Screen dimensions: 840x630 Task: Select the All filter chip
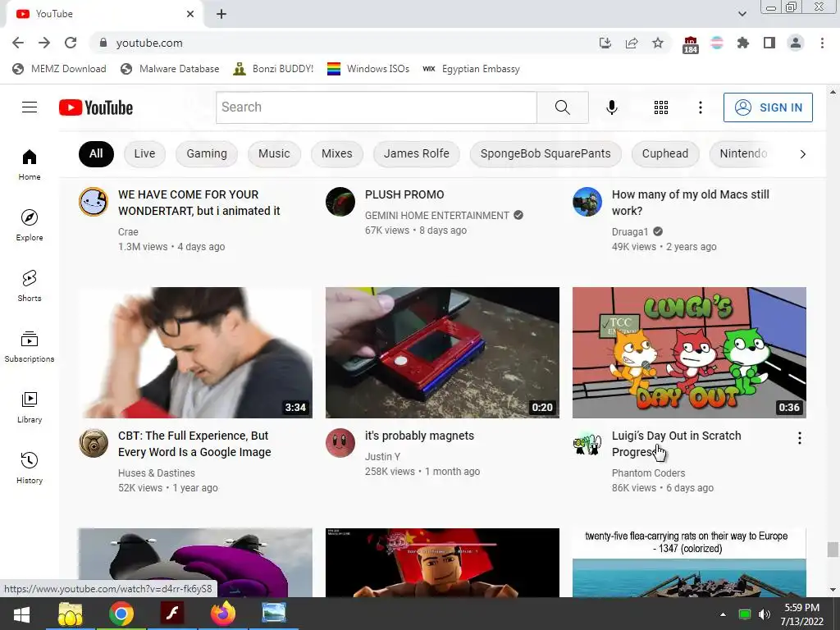pos(96,153)
